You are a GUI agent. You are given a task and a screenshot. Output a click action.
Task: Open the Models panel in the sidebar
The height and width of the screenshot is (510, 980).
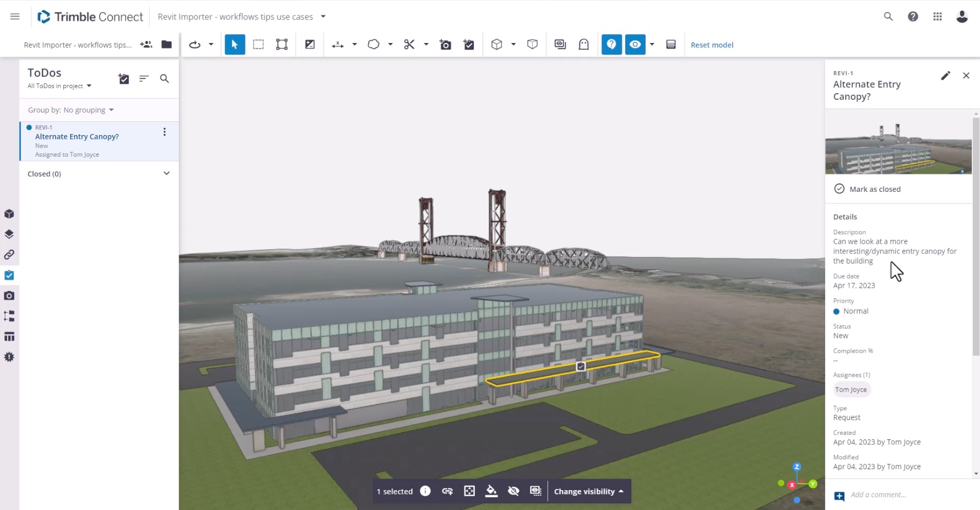9,214
